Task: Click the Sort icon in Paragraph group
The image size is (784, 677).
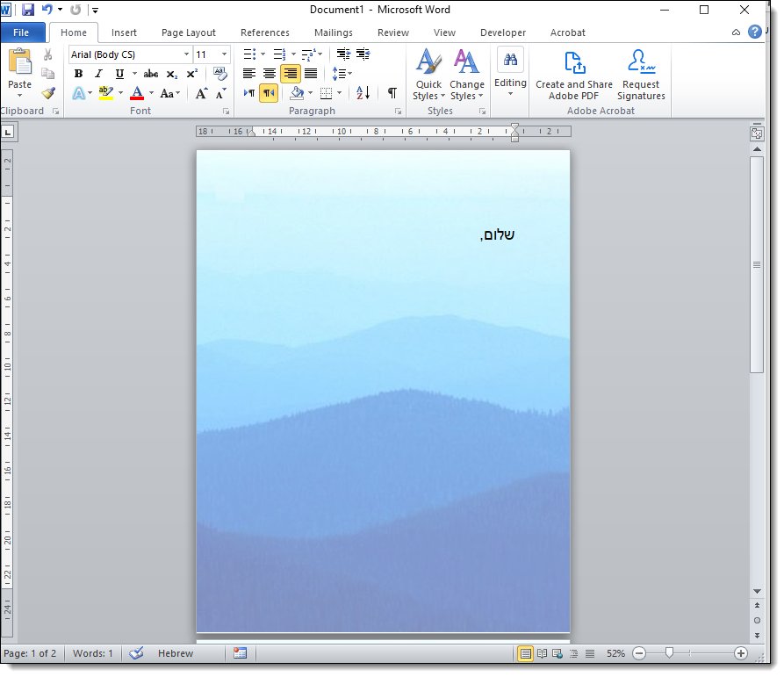Action: coord(363,93)
